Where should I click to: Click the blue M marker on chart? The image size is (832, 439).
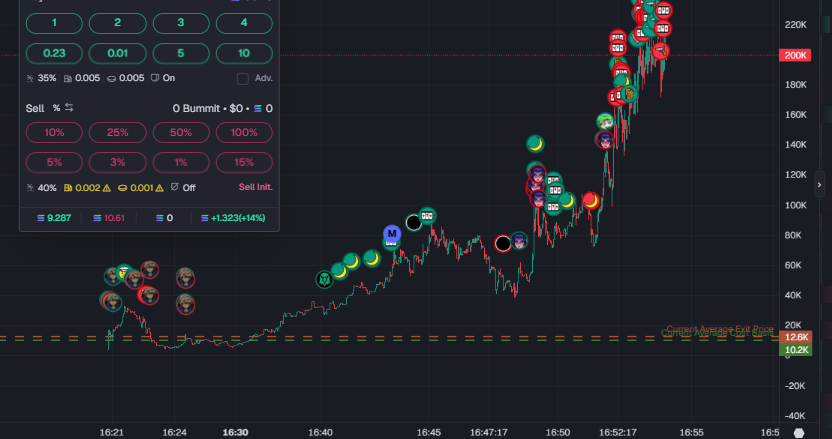[392, 234]
